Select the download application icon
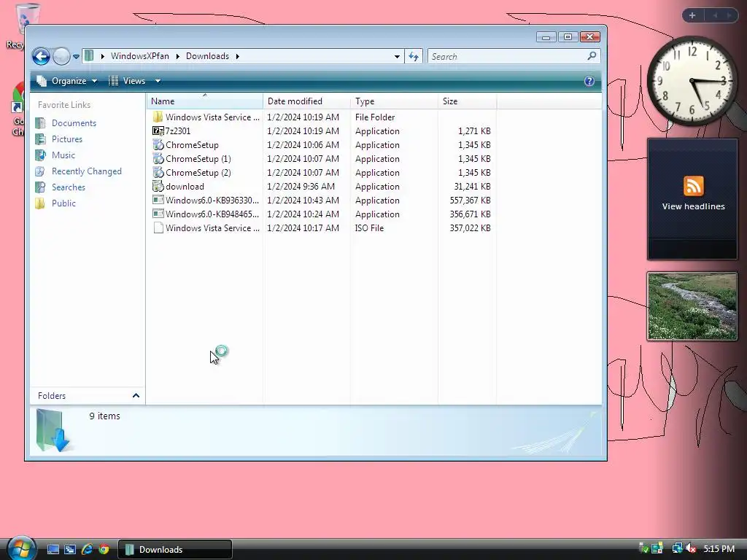747x560 pixels. (158, 186)
